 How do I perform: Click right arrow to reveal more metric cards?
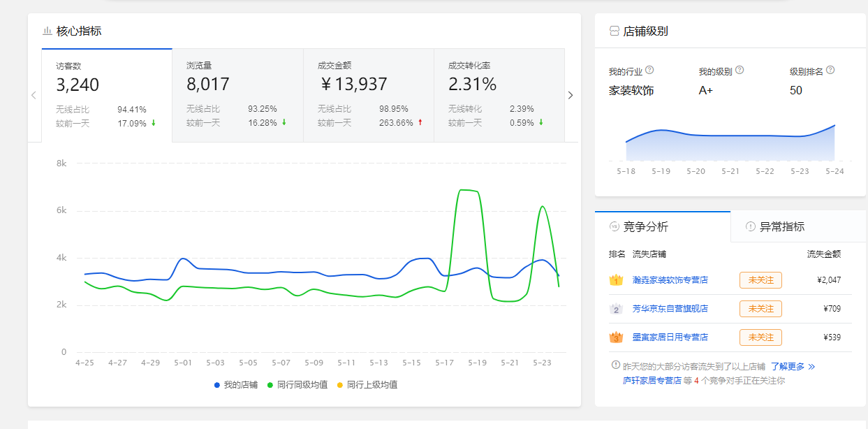(x=571, y=94)
